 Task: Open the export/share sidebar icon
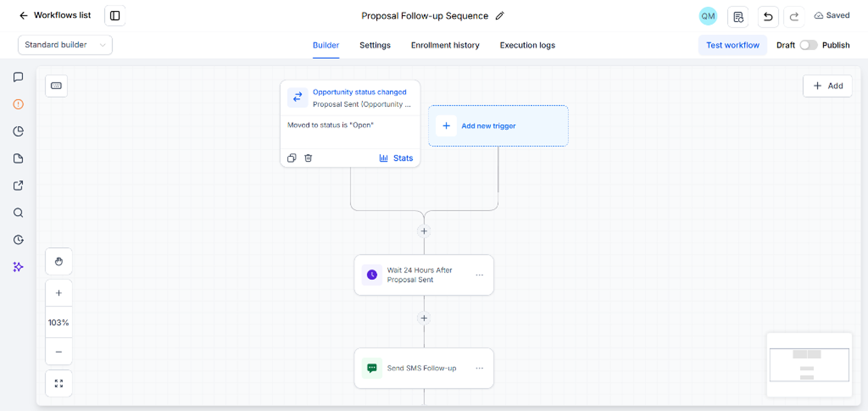(x=18, y=186)
